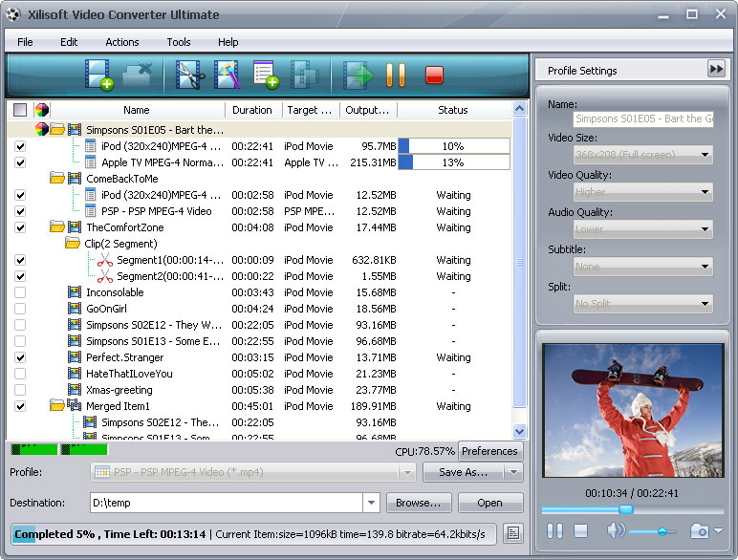
Task: Expand the Save As arrow dropdown
Action: point(514,472)
